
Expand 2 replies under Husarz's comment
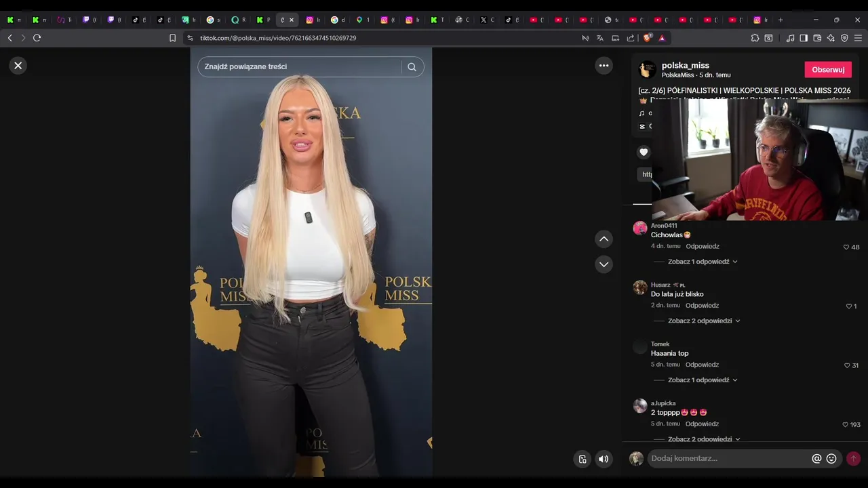click(x=704, y=321)
